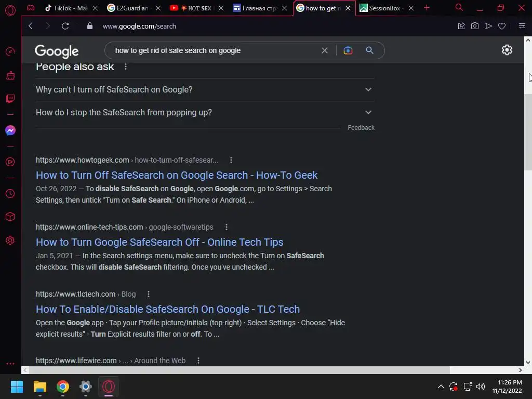
Task: Open a new tab with plus button
Action: click(x=427, y=8)
